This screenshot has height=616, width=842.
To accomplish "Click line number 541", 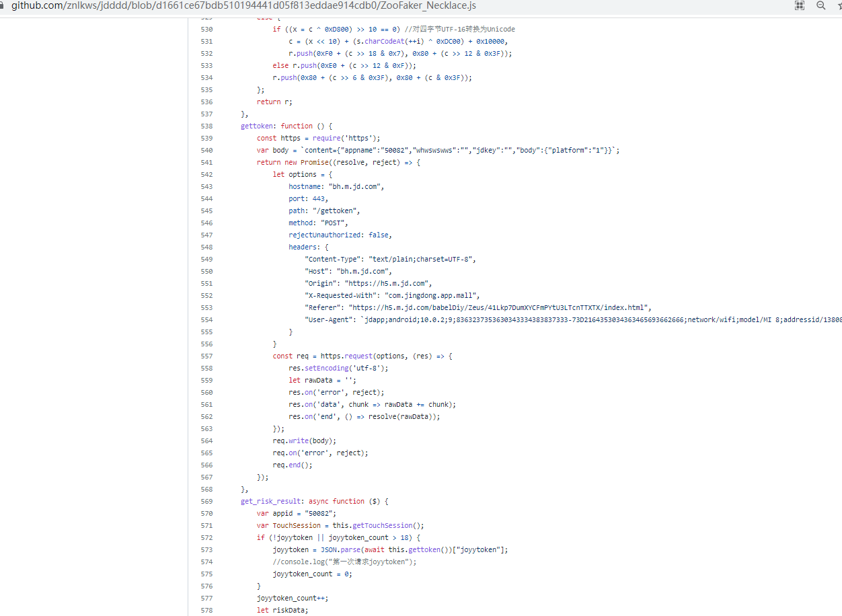I will (x=206, y=162).
